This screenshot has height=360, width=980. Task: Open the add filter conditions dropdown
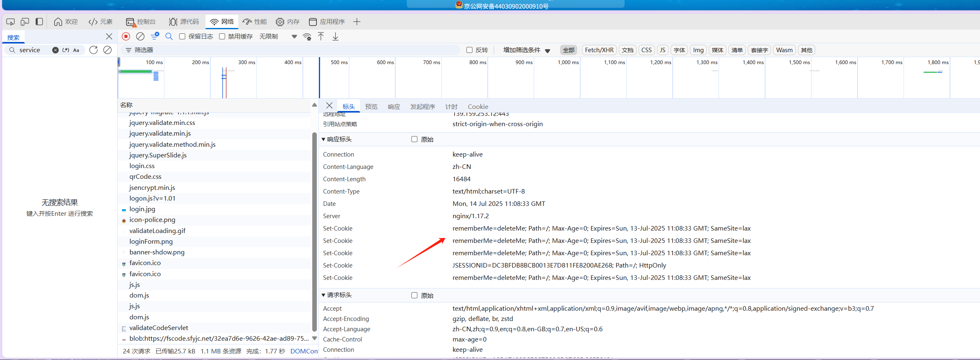point(526,50)
